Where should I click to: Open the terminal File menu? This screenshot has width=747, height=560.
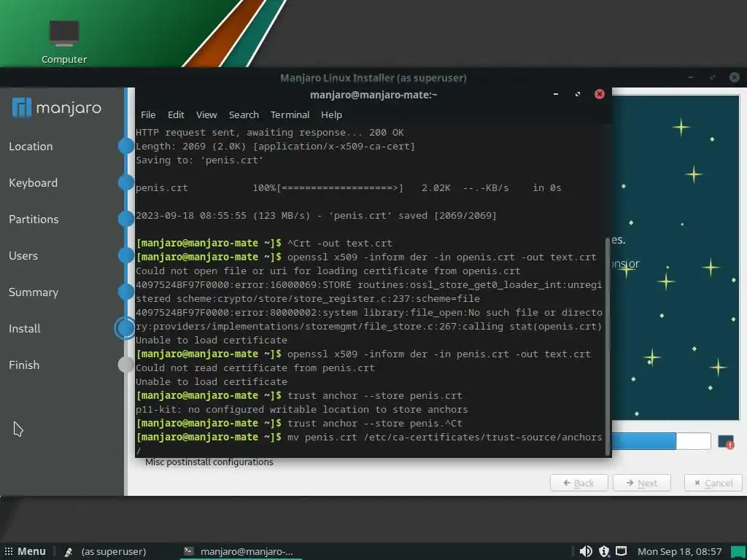click(148, 114)
